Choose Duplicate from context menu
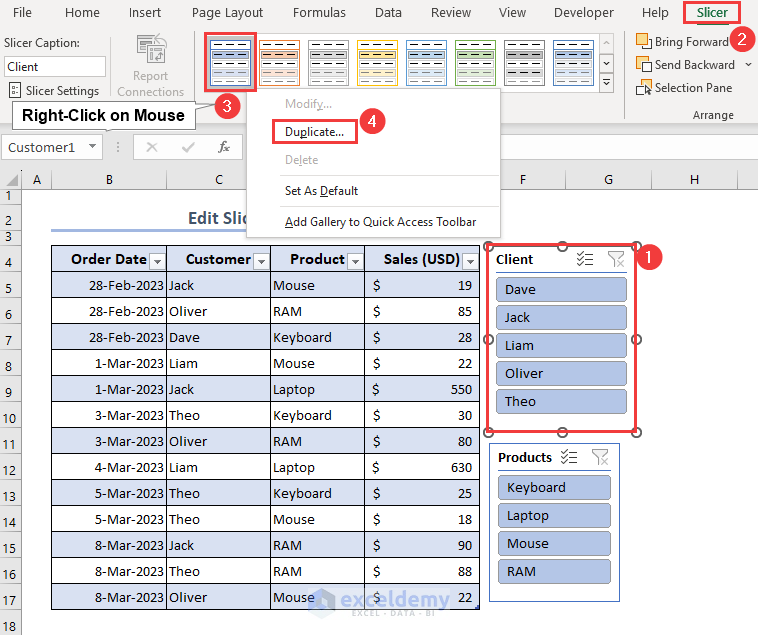Screen dimensions: 758x635 point(314,132)
